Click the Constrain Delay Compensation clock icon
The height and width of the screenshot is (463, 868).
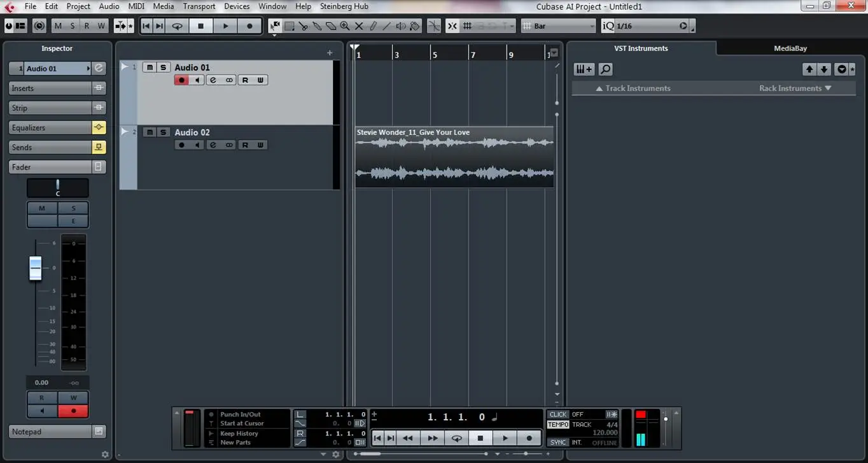coord(39,26)
